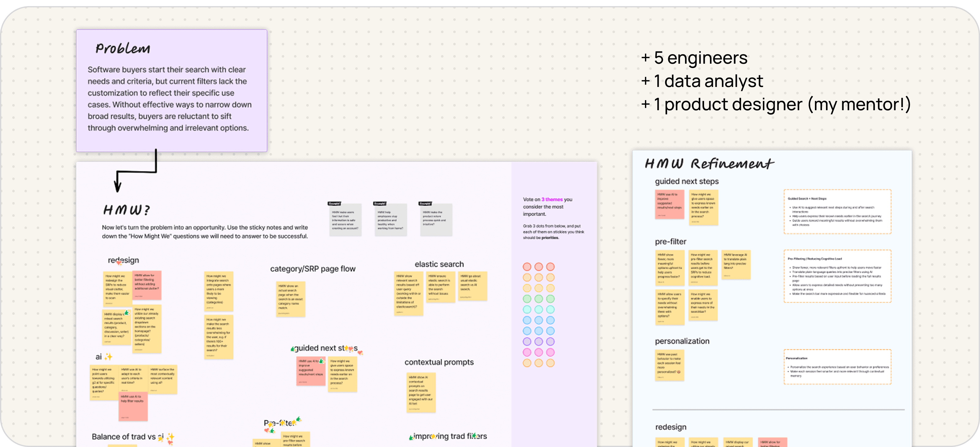980x447 pixels.
Task: Select the 'Now let's turn the problem into an opportunity' instructions
Action: tap(205, 232)
